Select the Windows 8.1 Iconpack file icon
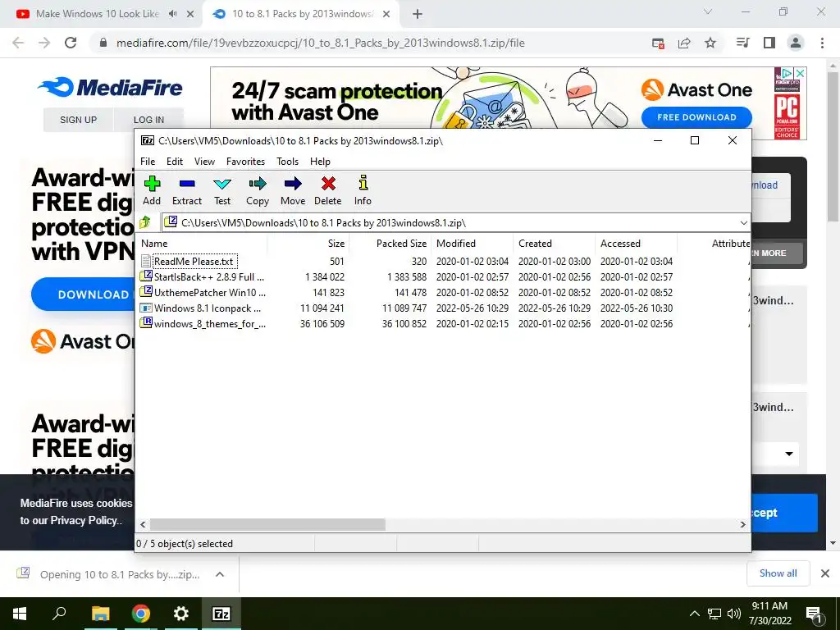 pyautogui.click(x=146, y=308)
